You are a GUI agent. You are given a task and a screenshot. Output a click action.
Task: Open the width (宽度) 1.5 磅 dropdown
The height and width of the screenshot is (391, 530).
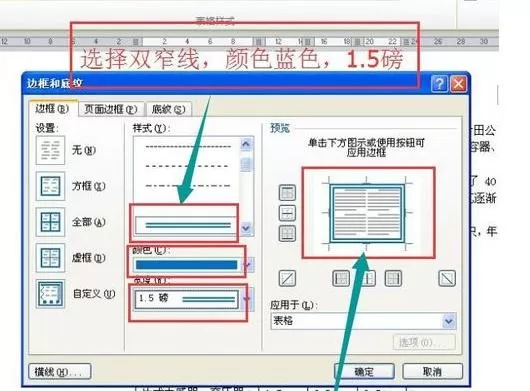point(249,299)
